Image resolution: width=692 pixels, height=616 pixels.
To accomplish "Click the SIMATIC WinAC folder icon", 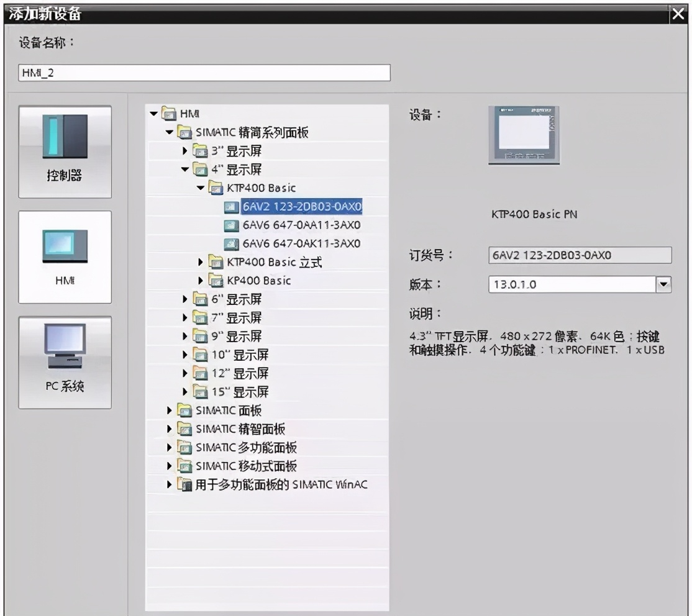I will 185,484.
